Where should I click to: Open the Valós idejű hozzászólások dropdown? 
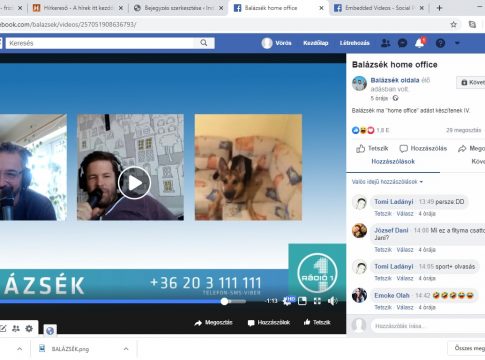point(387,182)
